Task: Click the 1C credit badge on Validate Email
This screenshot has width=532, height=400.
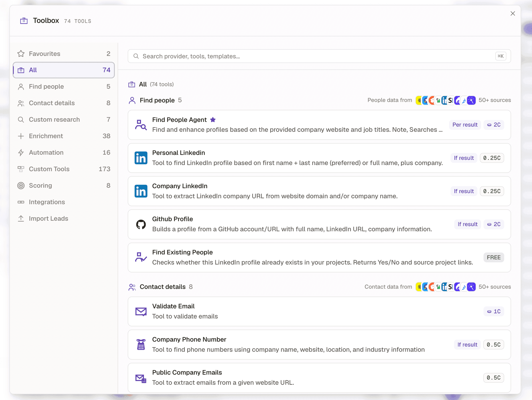Action: (494, 312)
